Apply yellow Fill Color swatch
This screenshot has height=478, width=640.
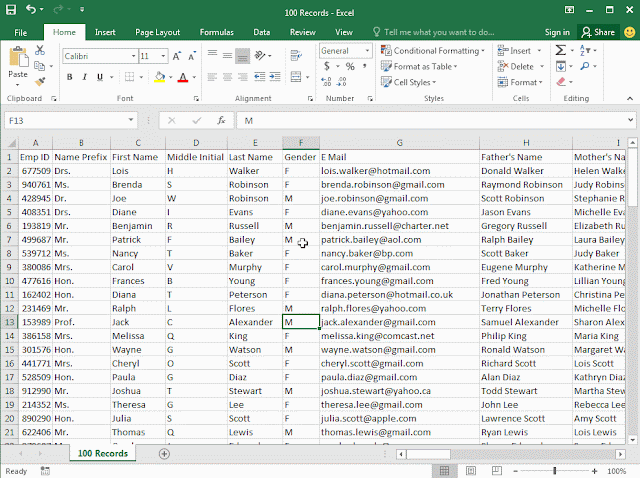[160, 77]
